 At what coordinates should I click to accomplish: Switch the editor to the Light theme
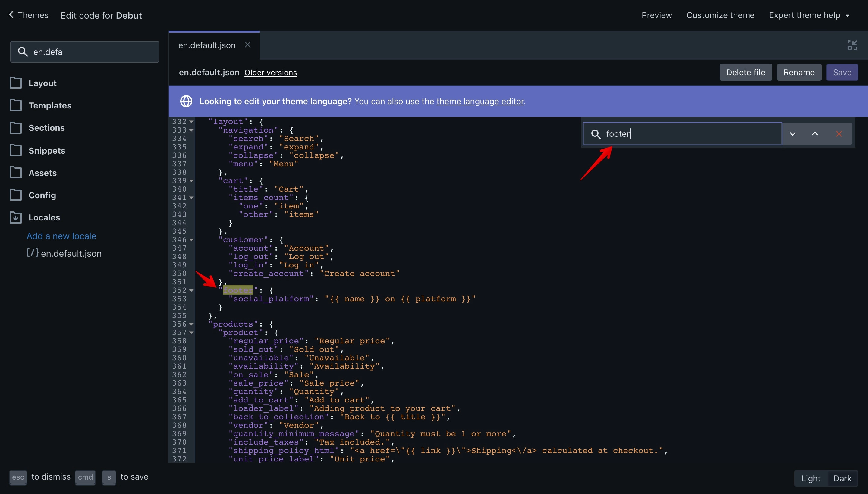click(811, 478)
